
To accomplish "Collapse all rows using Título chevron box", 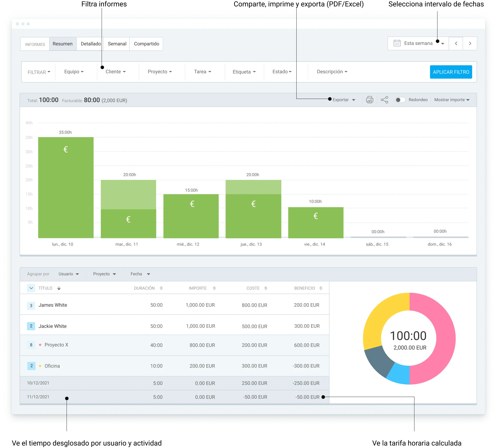I will 31,288.
